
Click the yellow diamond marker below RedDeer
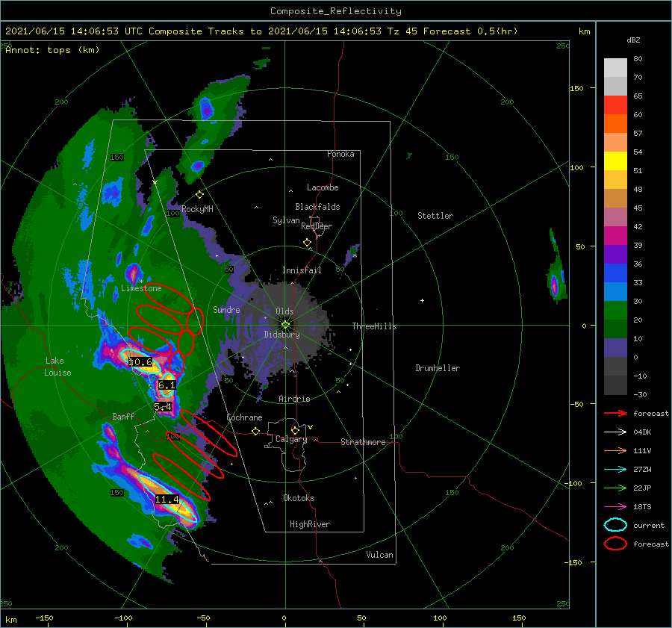pos(307,242)
